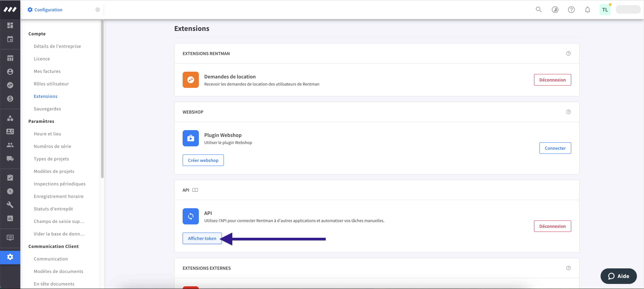Click the timer clock icon in header
644x289 pixels.
pyautogui.click(x=555, y=10)
